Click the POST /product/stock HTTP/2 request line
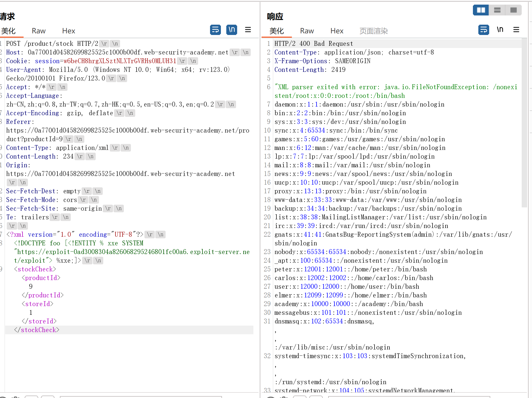This screenshot has height=398, width=532. 52,44
